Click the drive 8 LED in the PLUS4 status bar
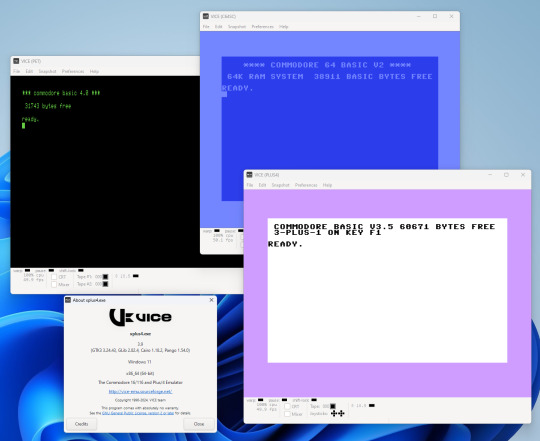540x441 pixels. [x=372, y=406]
